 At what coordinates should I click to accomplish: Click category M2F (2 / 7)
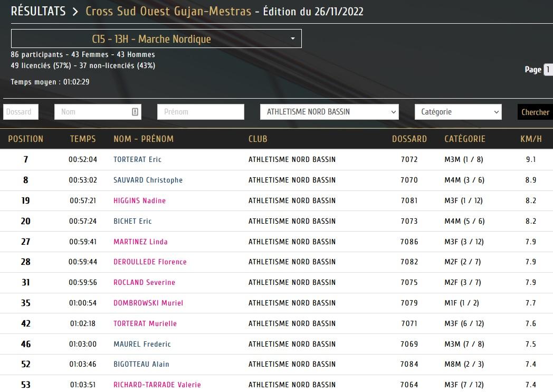pyautogui.click(x=463, y=262)
